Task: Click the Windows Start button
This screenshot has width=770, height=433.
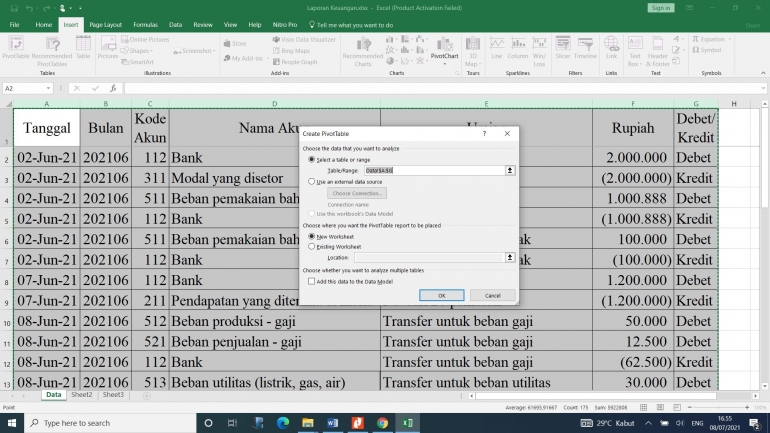Action: (x=12, y=423)
